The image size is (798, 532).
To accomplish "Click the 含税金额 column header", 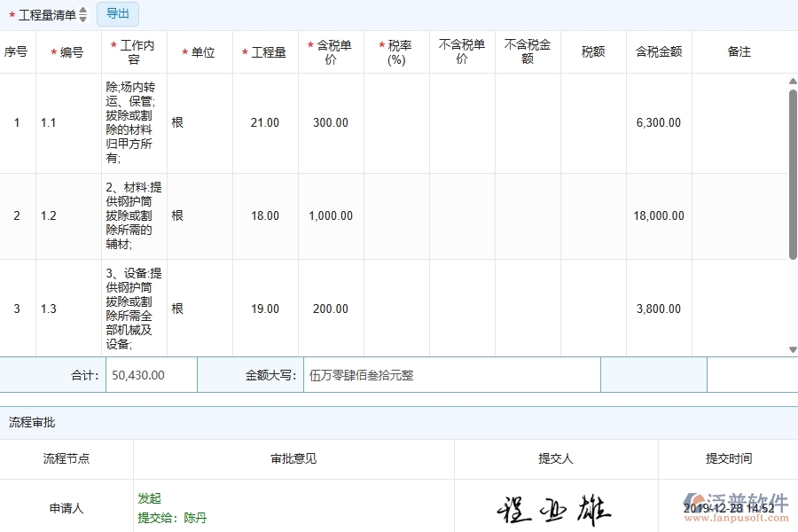I will click(658, 51).
